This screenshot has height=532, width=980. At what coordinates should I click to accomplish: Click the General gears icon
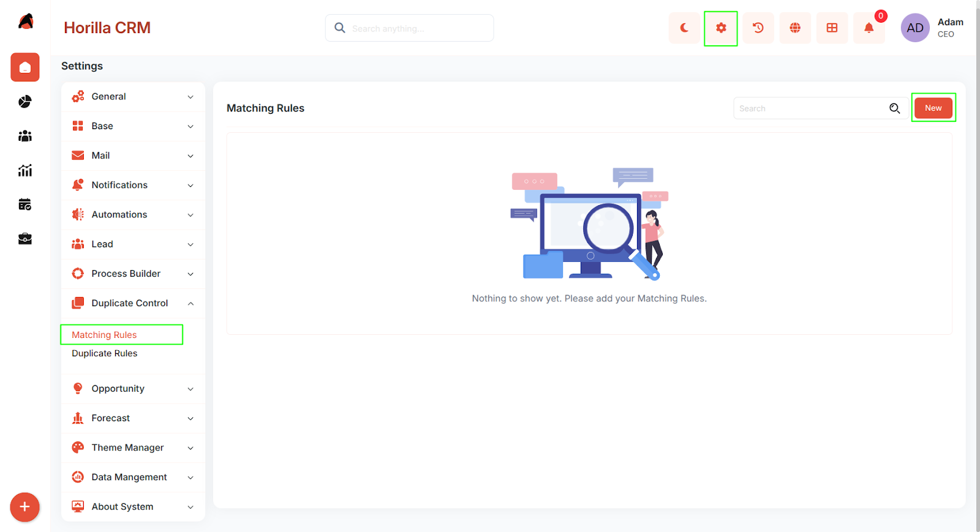click(78, 97)
